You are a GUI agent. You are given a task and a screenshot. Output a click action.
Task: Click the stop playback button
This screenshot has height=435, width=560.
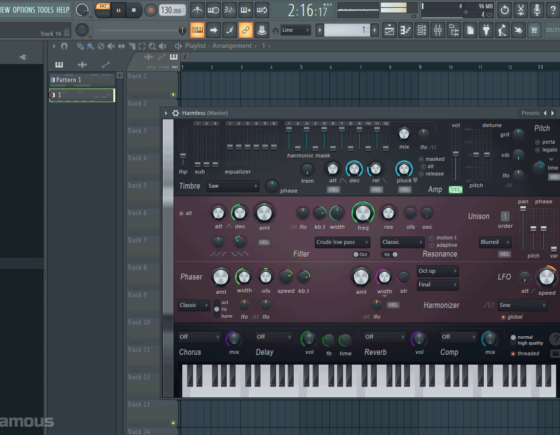click(x=134, y=10)
